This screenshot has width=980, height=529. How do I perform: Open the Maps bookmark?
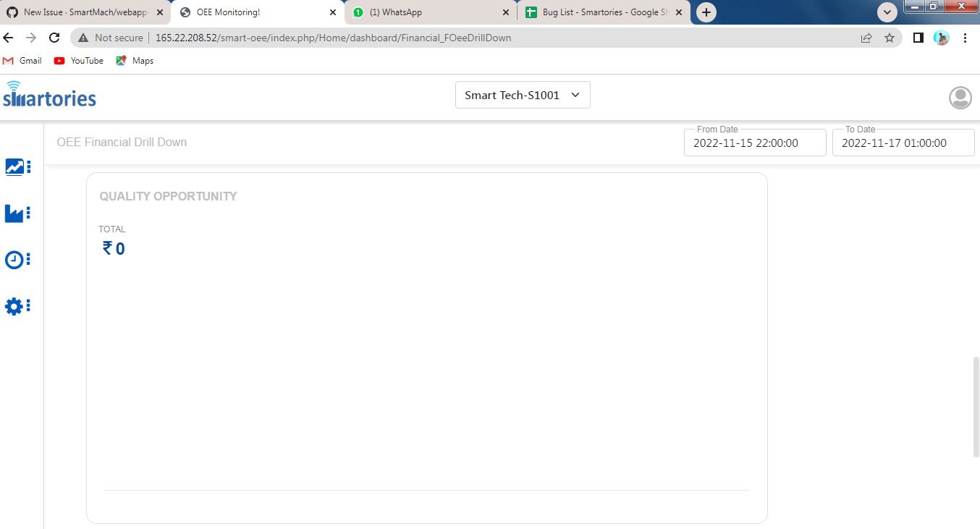(x=135, y=61)
